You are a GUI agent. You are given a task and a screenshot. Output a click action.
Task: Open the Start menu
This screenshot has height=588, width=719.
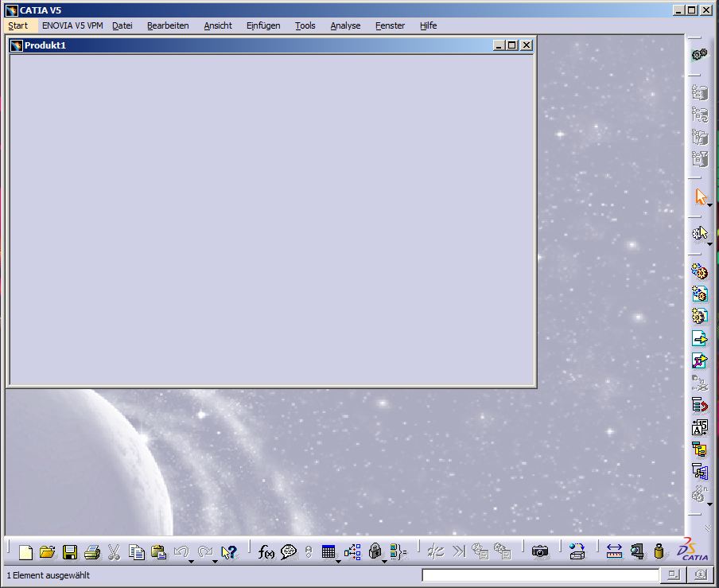17,25
